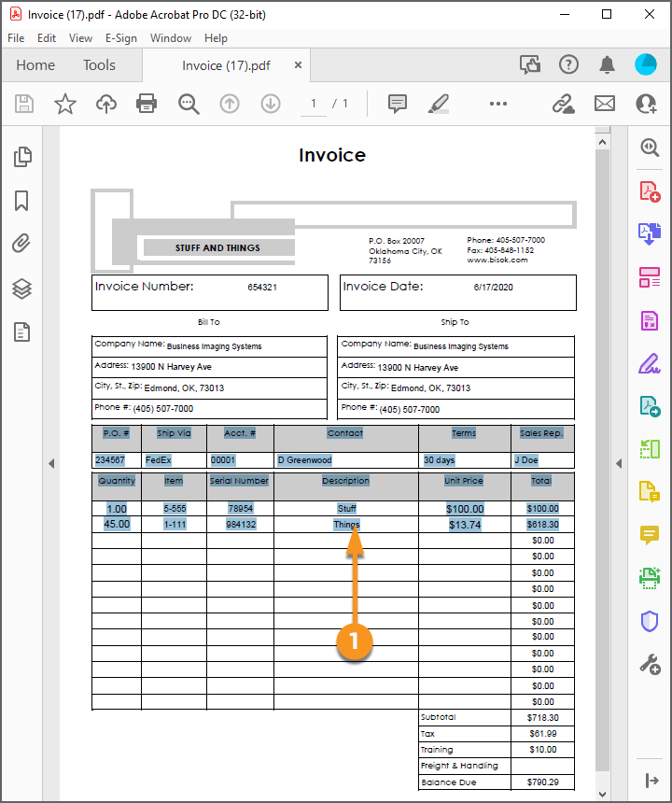
Task: Collapse the right tools pane arrow
Action: pyautogui.click(x=618, y=463)
